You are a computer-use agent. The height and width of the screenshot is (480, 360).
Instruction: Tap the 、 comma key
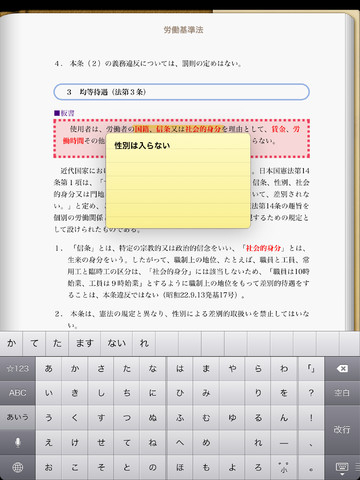(311, 442)
